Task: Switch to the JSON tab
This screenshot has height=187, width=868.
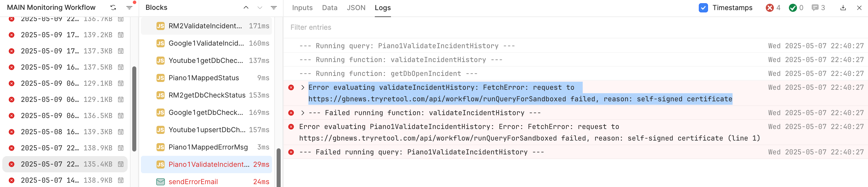Action: [356, 8]
